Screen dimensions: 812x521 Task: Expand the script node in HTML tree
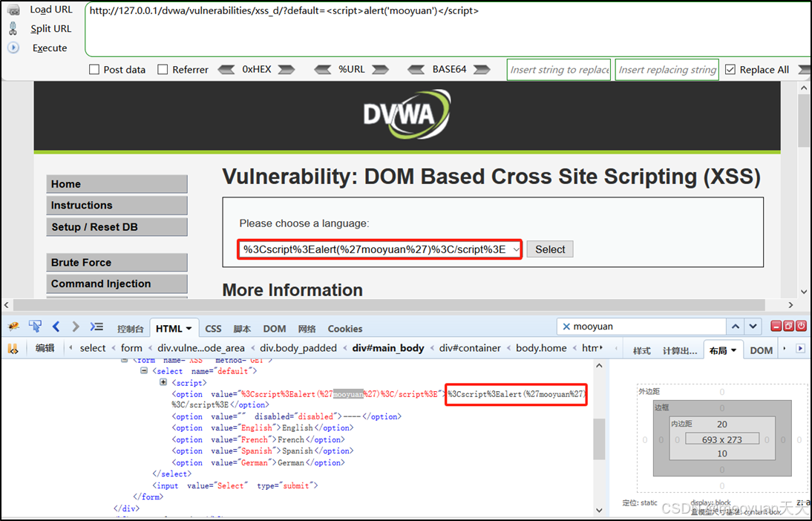163,382
